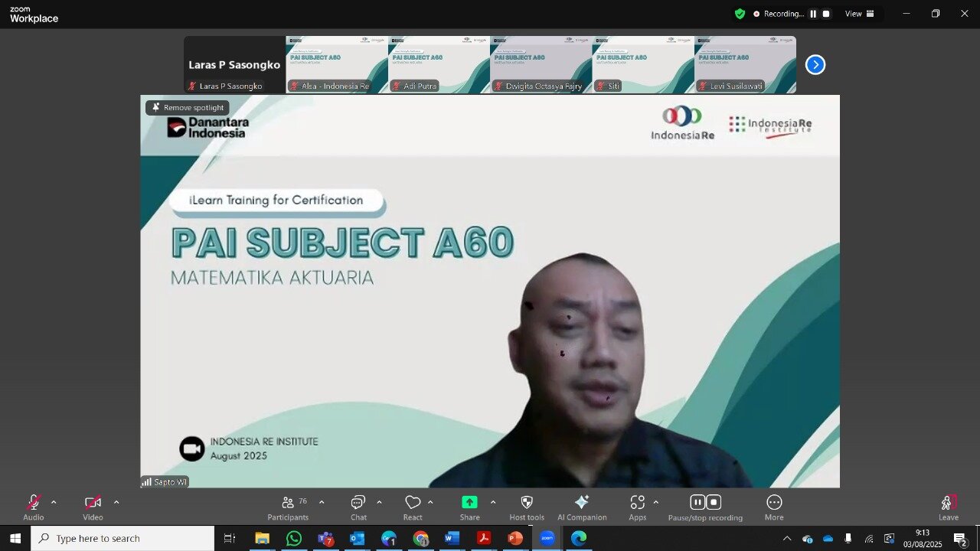Screen dimensions: 980x551
Task: Expand the Participants options arrow
Action: [322, 503]
